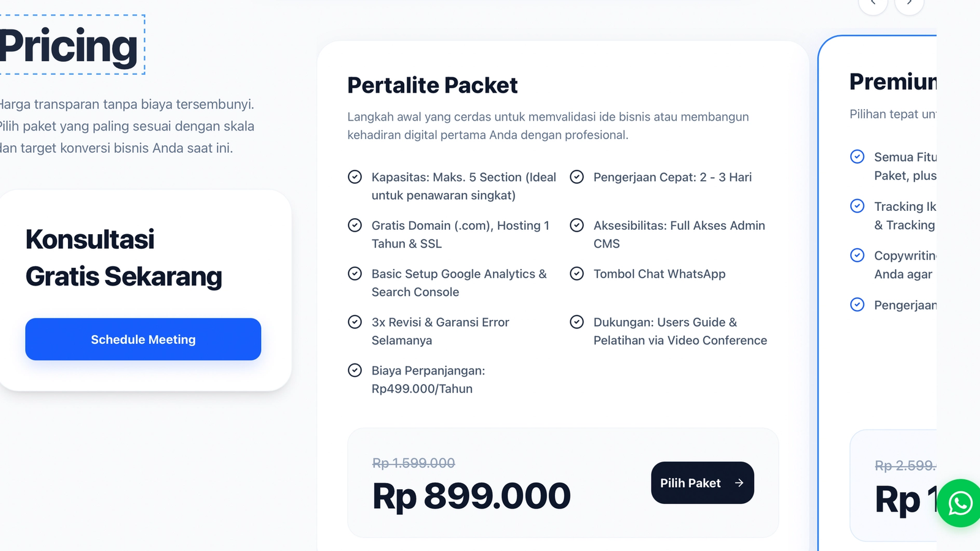
Task: Click the strikethrough price 'Rp 1.599.000'
Action: click(413, 463)
